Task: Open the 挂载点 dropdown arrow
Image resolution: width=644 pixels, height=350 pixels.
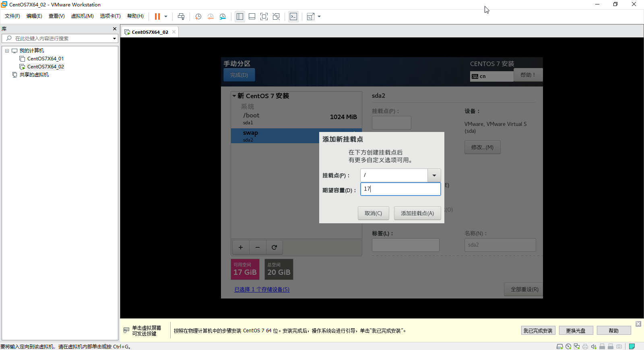Action: [x=434, y=175]
